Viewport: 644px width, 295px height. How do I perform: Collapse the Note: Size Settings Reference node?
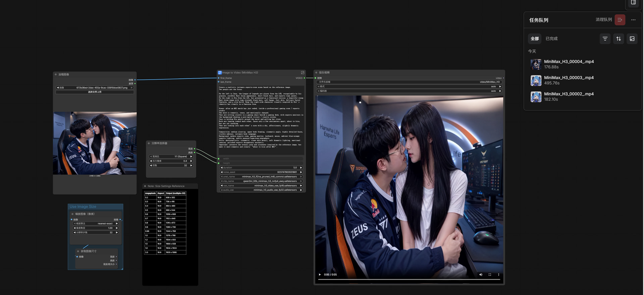145,186
